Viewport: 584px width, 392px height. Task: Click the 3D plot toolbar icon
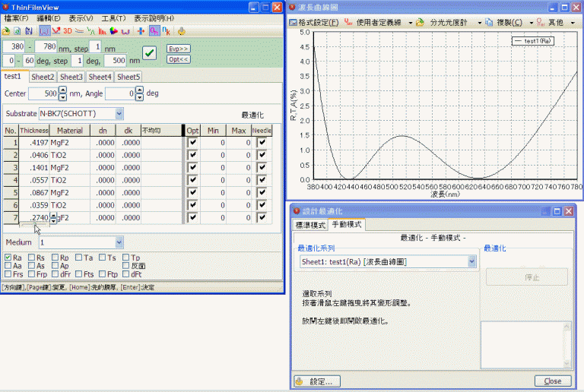point(68,31)
